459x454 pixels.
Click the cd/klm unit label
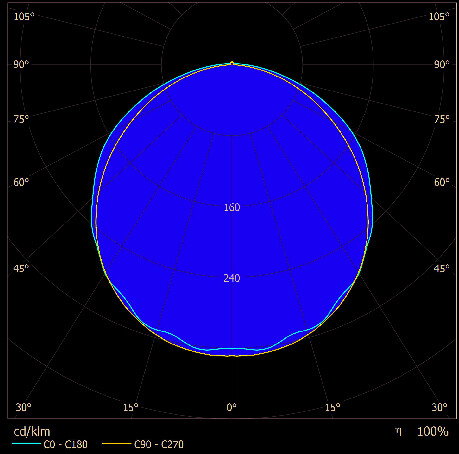click(32, 432)
